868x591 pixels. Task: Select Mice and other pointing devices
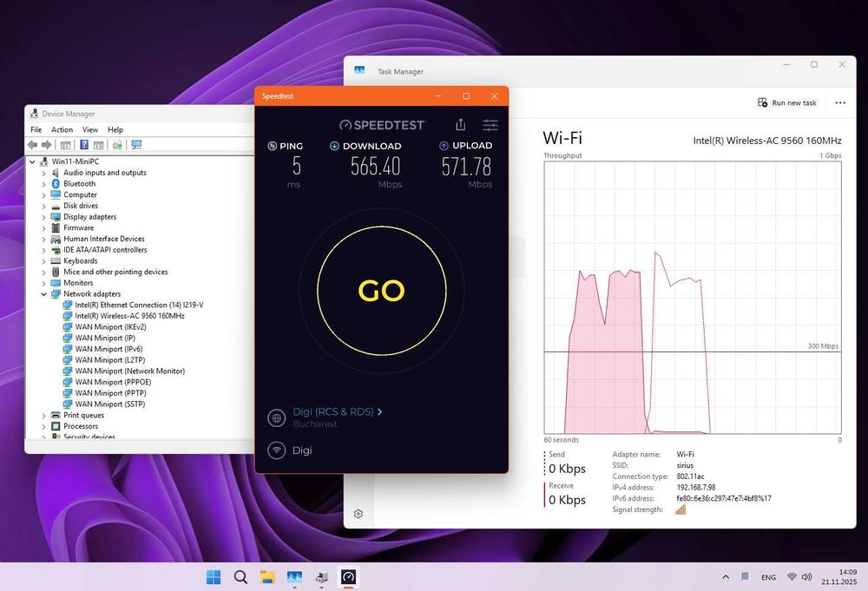[115, 273]
